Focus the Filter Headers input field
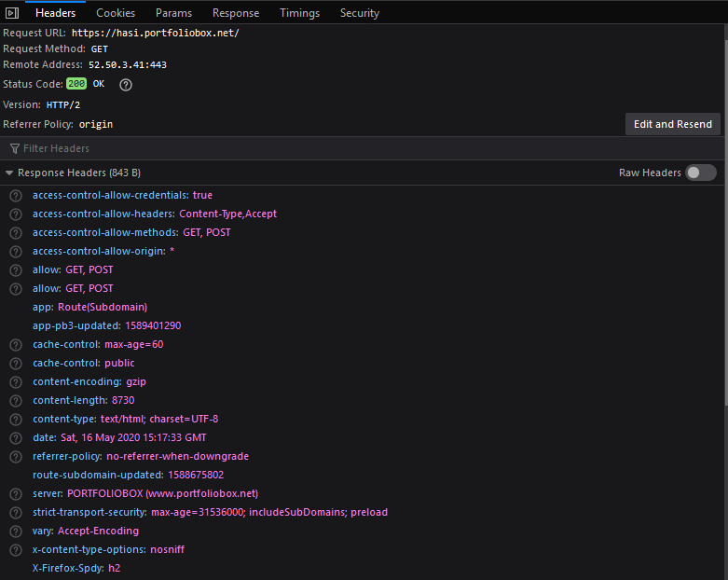The image size is (728, 580). pyautogui.click(x=363, y=148)
